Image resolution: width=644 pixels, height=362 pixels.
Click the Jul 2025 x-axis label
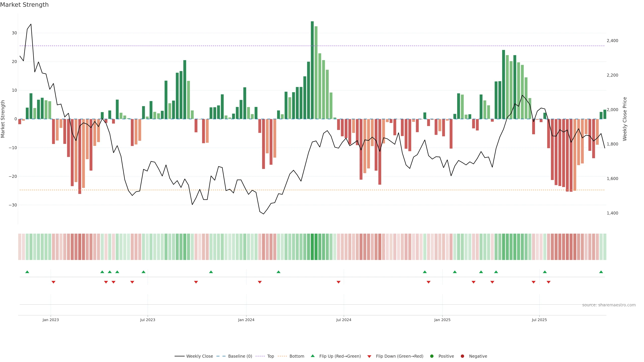(539, 320)
